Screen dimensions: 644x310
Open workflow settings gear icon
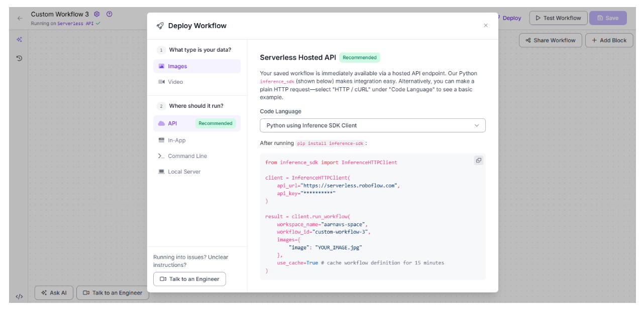(97, 14)
